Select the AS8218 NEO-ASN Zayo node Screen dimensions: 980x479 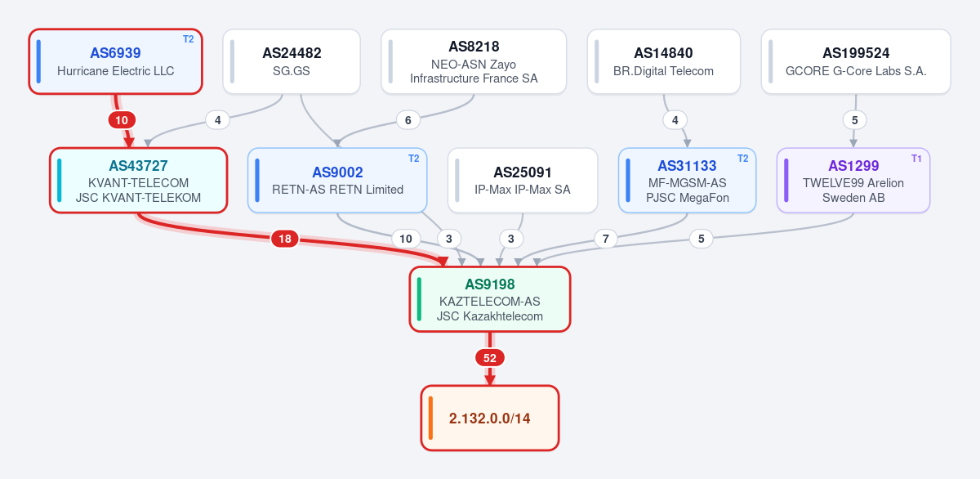474,61
